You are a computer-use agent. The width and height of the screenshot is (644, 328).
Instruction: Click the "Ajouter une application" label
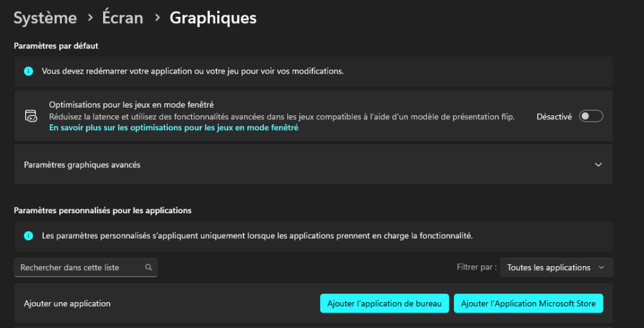coord(67,304)
